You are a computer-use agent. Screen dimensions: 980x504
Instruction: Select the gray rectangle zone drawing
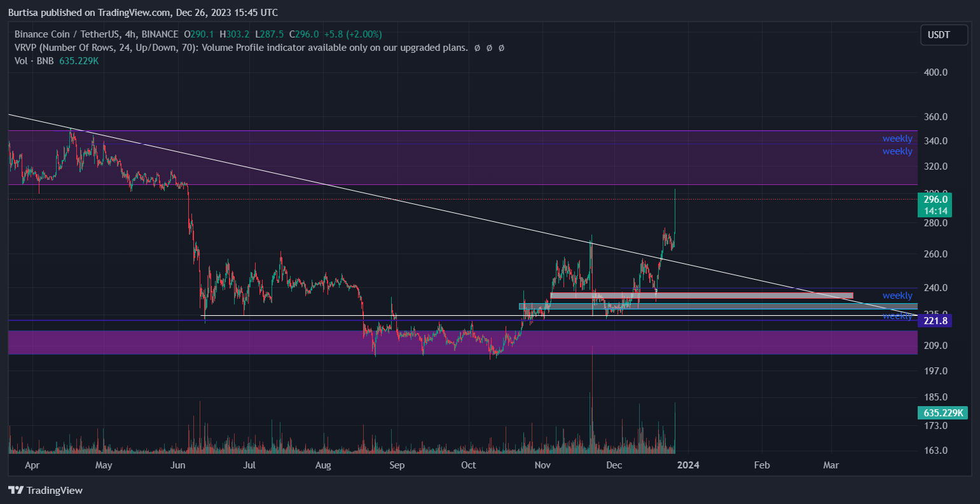click(x=701, y=296)
